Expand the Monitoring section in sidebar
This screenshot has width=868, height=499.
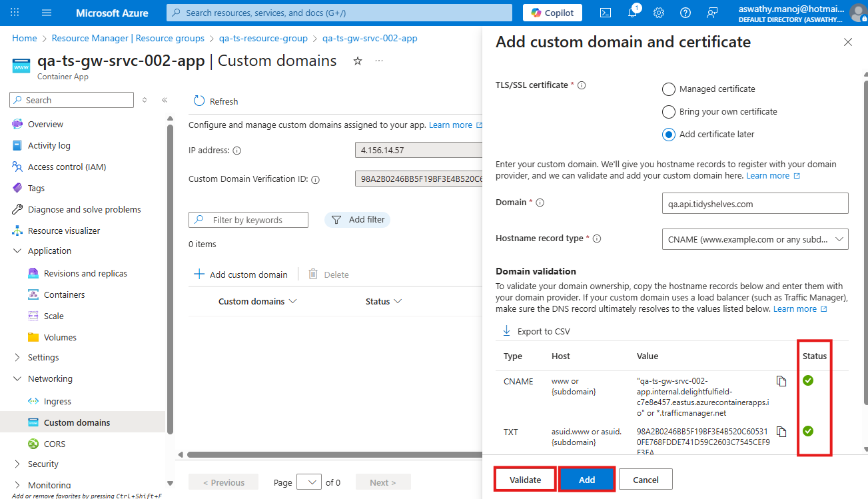(17, 485)
